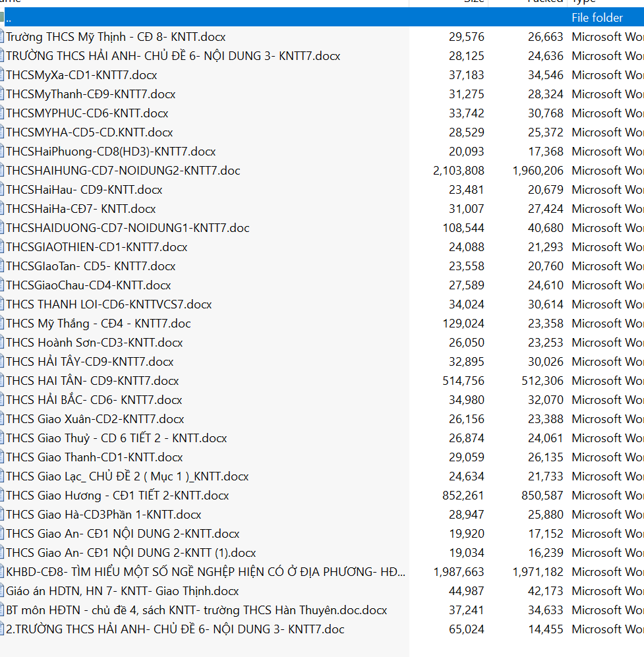
Task: Select 2.TRƯỜNG THCS HẢI ANH- CHỦ ĐỀ 6 file
Action: click(175, 629)
